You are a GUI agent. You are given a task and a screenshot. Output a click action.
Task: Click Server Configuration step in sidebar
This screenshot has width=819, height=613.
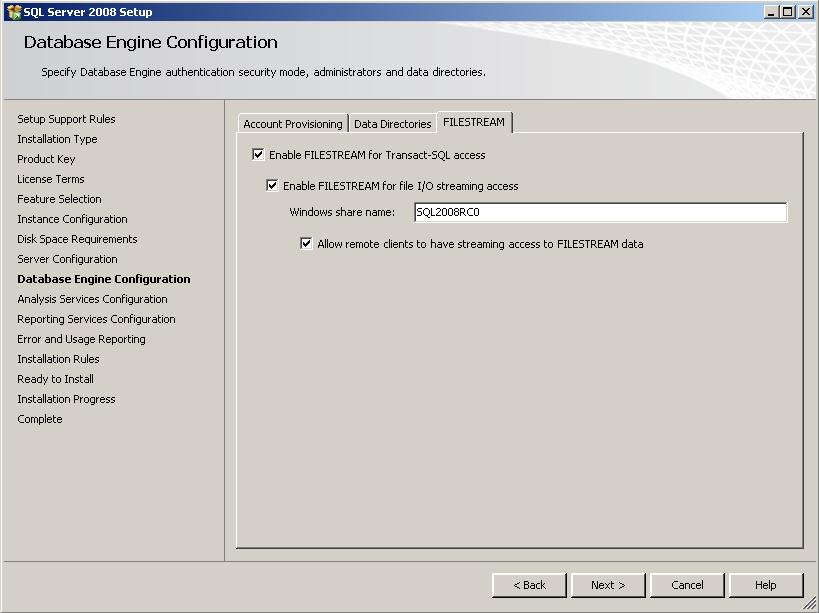[x=67, y=259]
